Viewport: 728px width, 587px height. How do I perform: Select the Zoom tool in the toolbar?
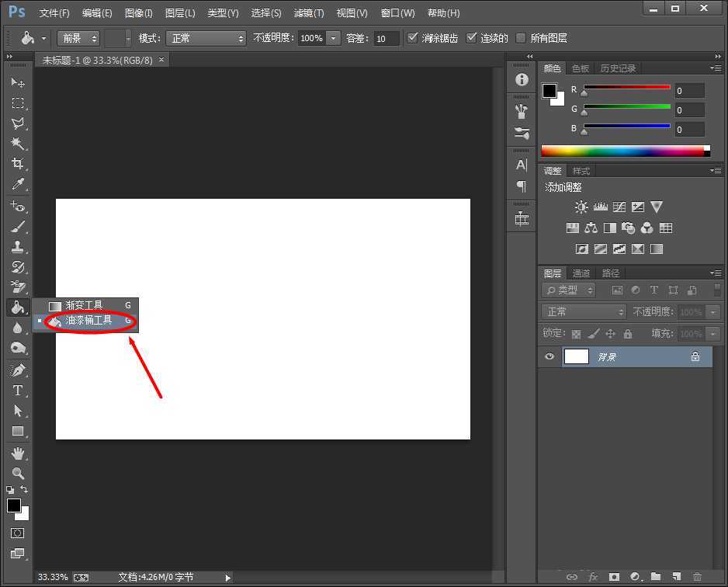(19, 473)
